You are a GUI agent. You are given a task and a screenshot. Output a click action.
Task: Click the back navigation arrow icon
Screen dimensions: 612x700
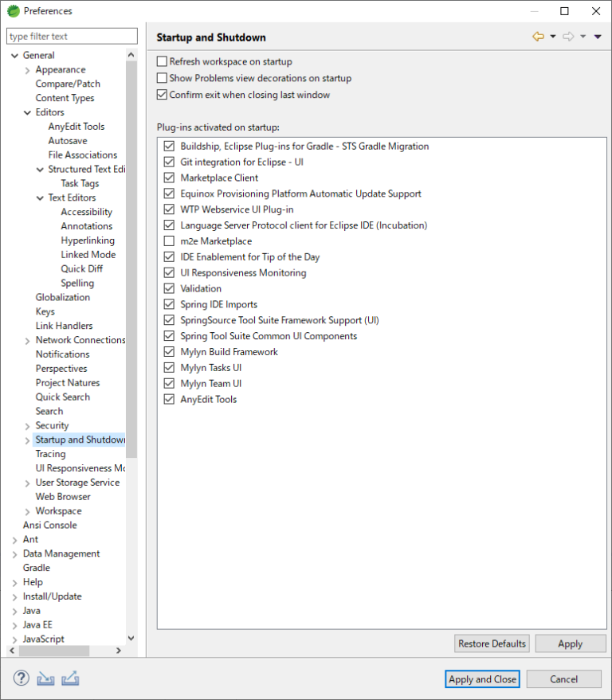(x=539, y=37)
